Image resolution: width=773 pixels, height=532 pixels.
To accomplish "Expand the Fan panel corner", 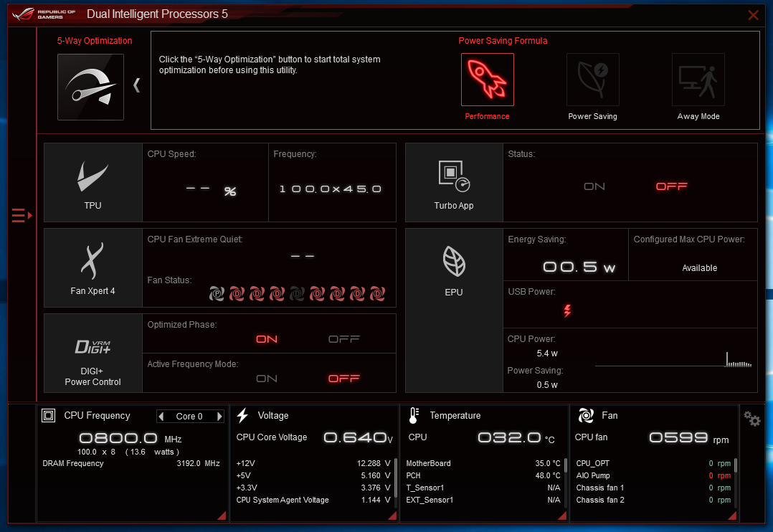I will (733, 516).
